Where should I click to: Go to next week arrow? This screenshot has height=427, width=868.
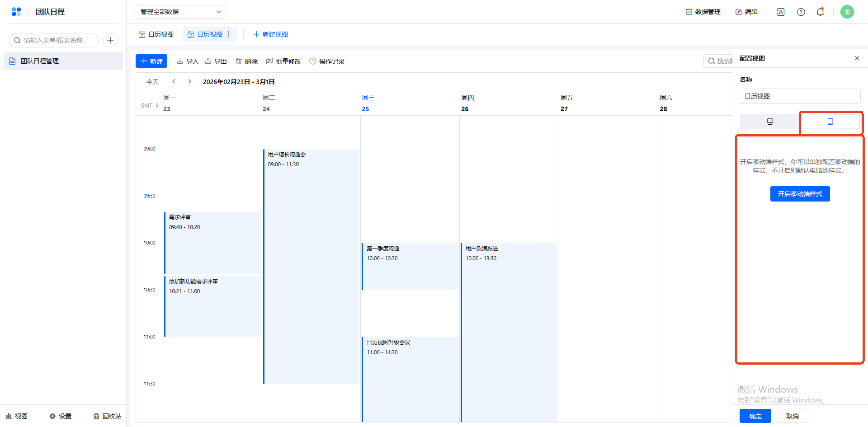click(190, 82)
